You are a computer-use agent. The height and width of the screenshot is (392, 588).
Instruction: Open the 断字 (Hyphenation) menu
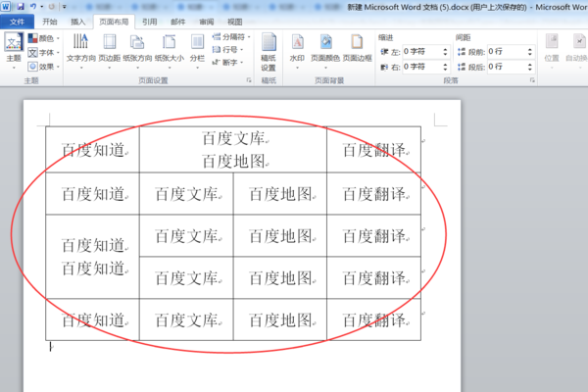(x=227, y=63)
